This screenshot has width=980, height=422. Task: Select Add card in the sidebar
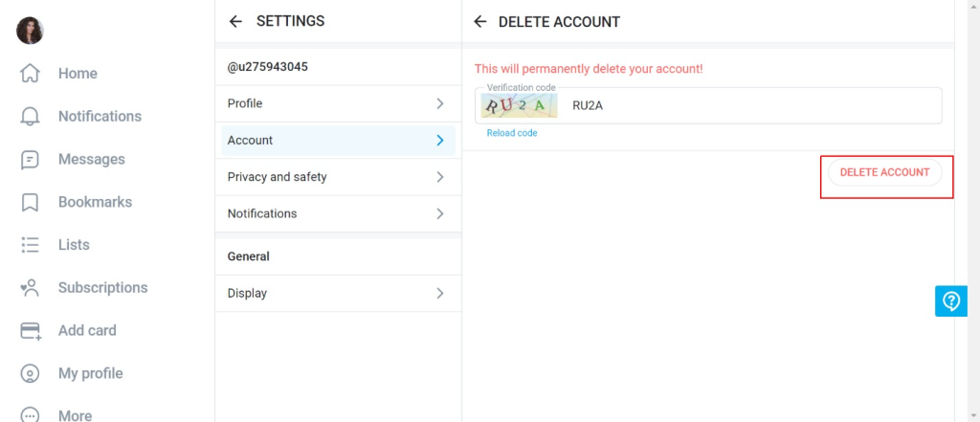coord(87,331)
